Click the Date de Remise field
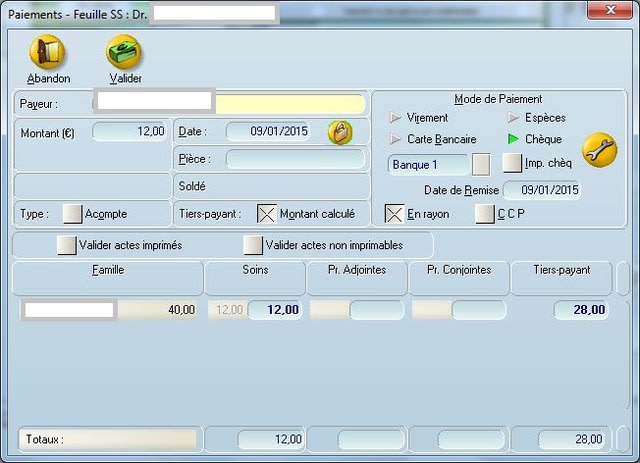Image resolution: width=640 pixels, height=463 pixels. coord(541,190)
